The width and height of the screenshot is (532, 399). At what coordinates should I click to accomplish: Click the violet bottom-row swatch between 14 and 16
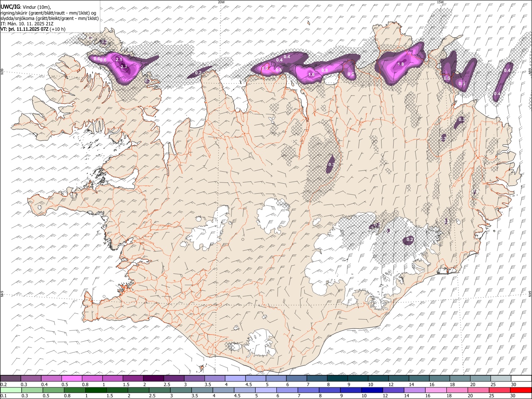414,390
